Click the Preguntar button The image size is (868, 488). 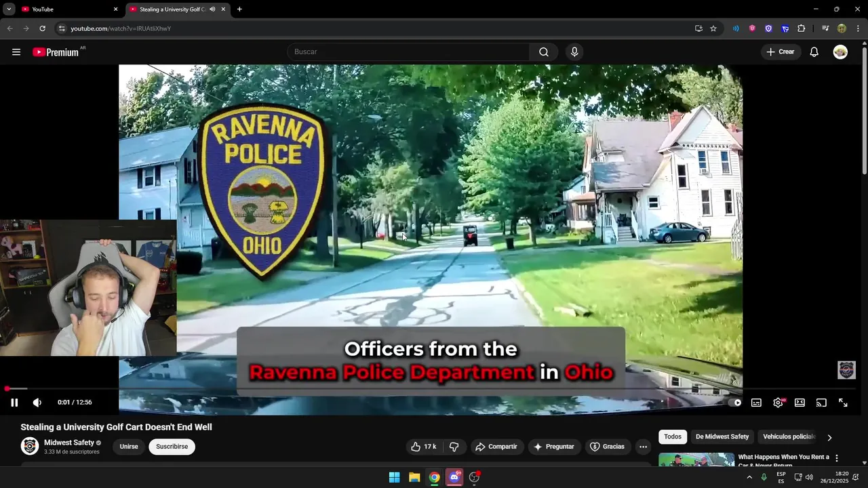(x=554, y=447)
